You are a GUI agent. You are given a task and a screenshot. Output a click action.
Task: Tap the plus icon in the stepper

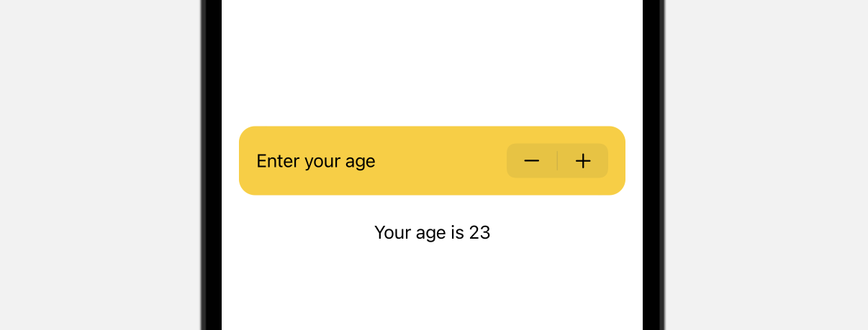point(583,161)
